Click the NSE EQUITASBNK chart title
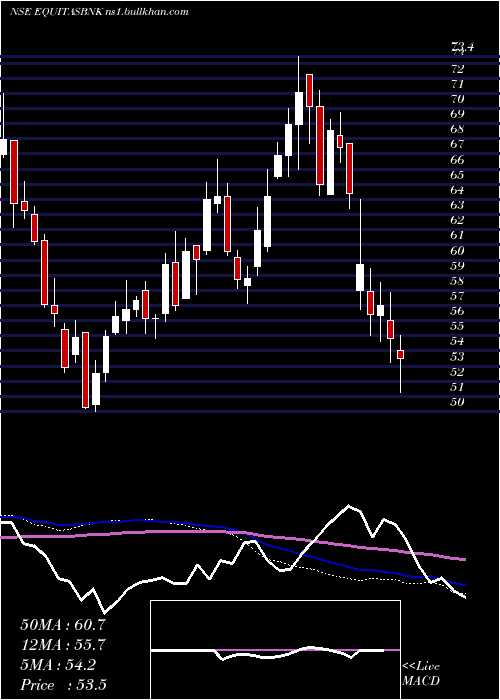Image resolution: width=500 pixels, height=700 pixels. [x=99, y=12]
